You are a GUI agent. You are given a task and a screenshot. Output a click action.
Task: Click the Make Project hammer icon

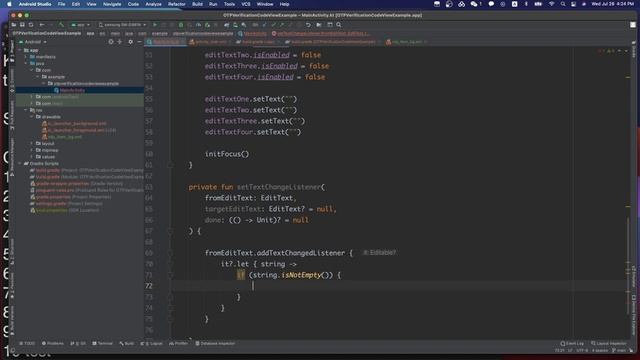pyautogui.click(x=61, y=25)
